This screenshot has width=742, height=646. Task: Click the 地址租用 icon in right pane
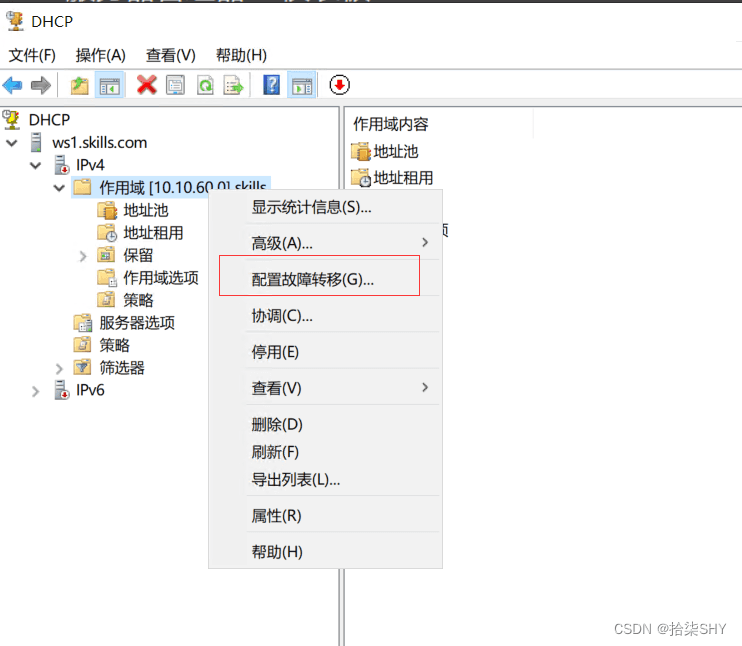[361, 178]
